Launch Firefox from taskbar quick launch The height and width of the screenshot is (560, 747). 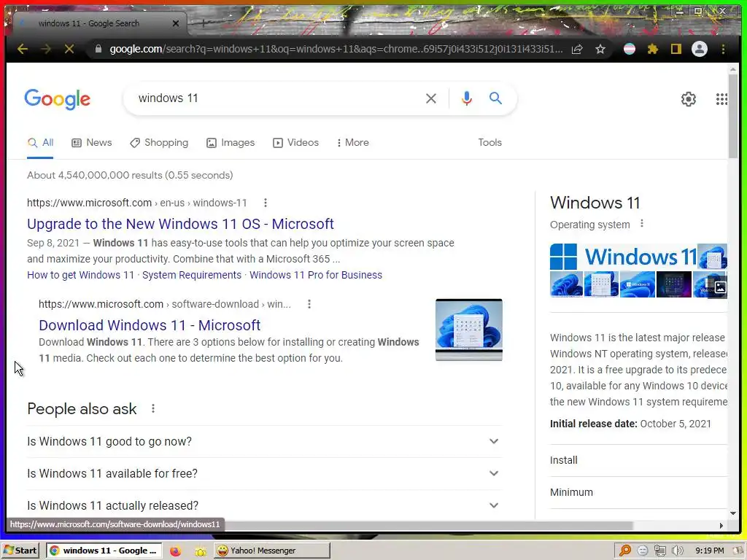point(175,551)
